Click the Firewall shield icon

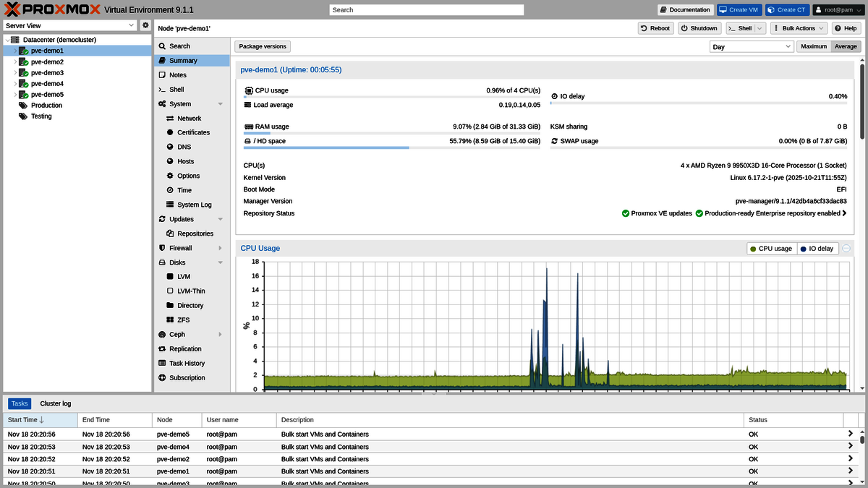pyautogui.click(x=163, y=248)
